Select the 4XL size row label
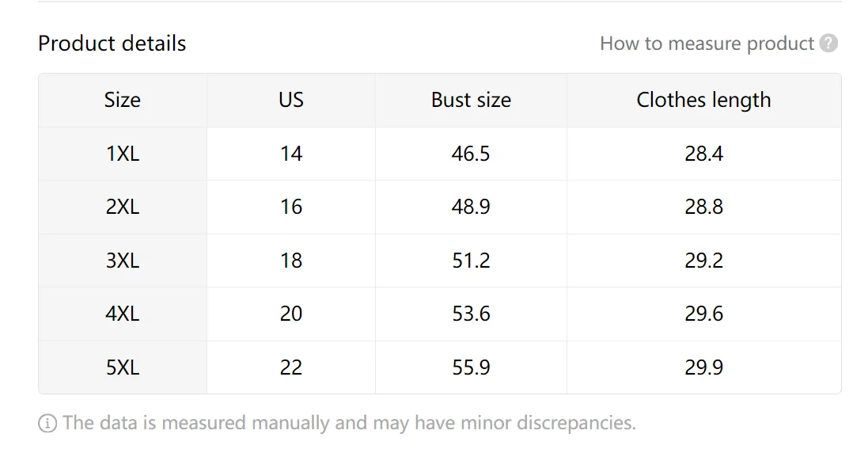 tap(123, 314)
